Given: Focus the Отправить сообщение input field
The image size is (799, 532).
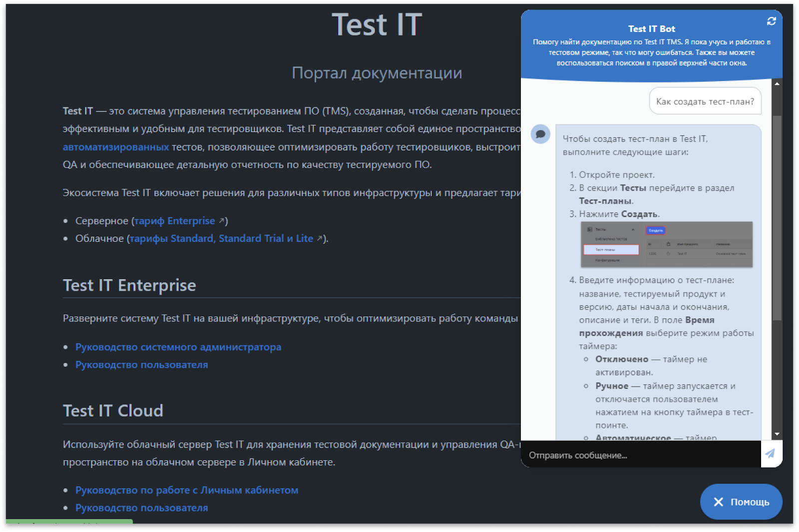Looking at the screenshot, I should tap(641, 455).
